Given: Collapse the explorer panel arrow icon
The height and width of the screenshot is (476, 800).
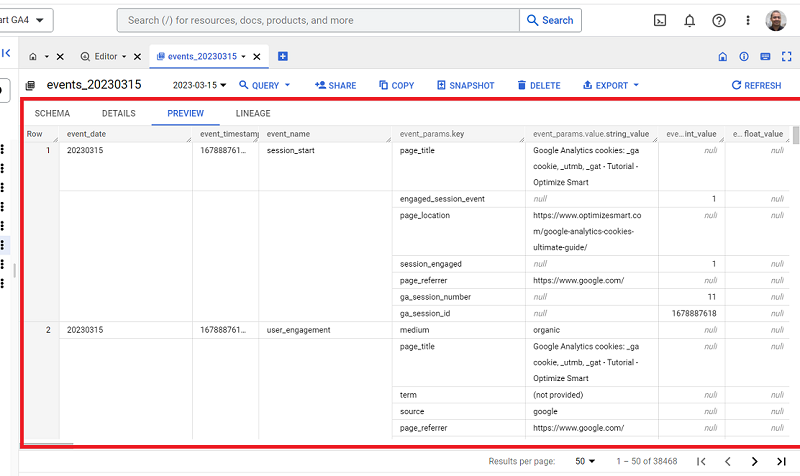Looking at the screenshot, I should click(6, 53).
